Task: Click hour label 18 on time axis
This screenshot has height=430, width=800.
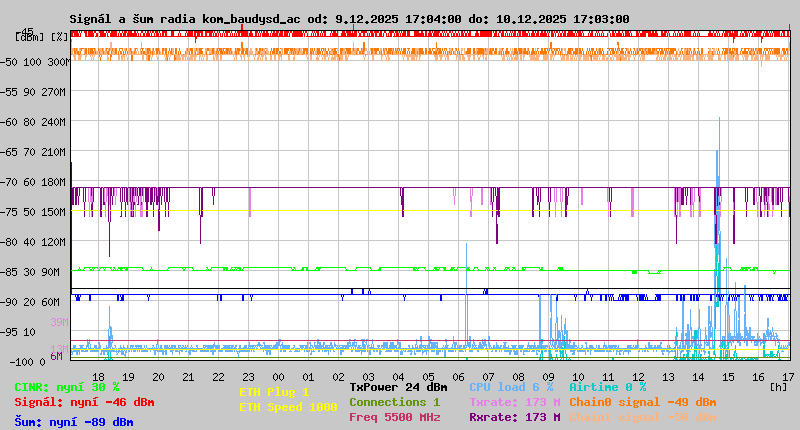Action: click(98, 377)
